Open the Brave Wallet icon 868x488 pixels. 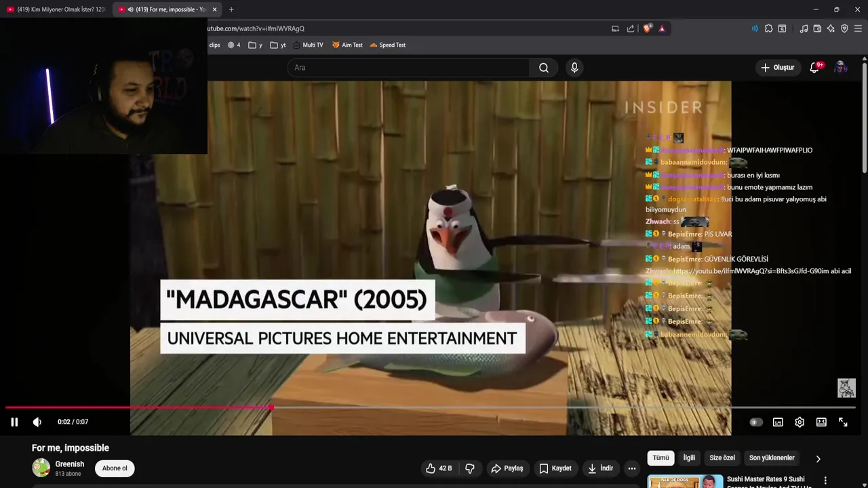coord(817,28)
